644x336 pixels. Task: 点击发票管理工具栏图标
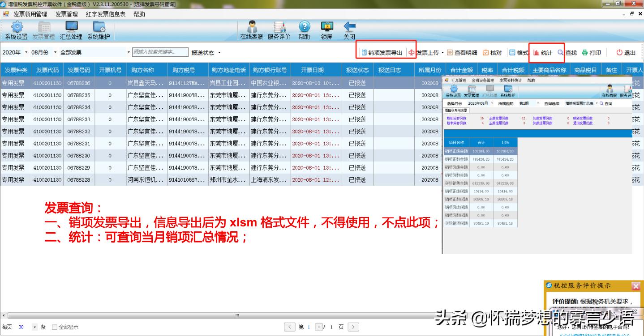[43, 30]
